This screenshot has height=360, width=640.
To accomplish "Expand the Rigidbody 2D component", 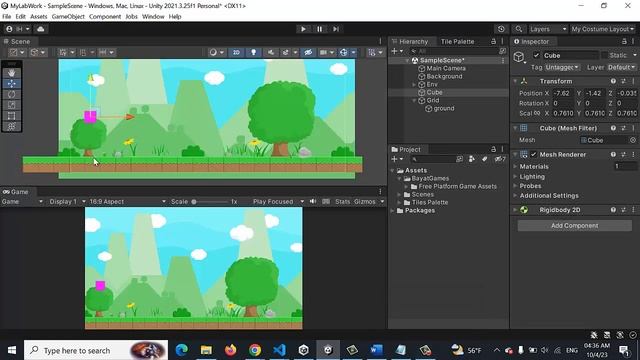I will click(x=515, y=210).
